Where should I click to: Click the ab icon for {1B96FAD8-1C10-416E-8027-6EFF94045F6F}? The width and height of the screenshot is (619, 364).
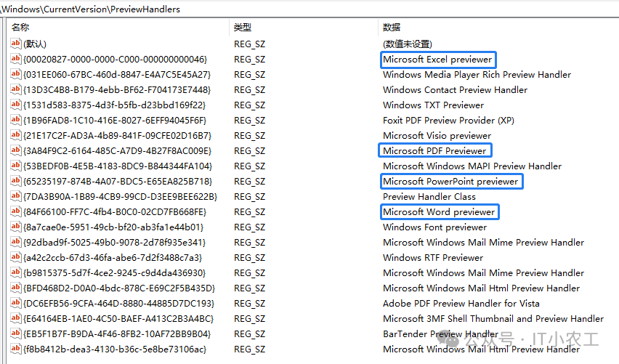coord(16,120)
